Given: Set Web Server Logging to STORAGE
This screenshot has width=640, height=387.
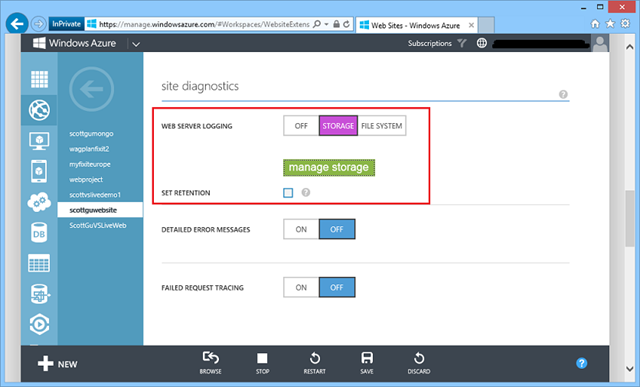Looking at the screenshot, I should (x=338, y=126).
